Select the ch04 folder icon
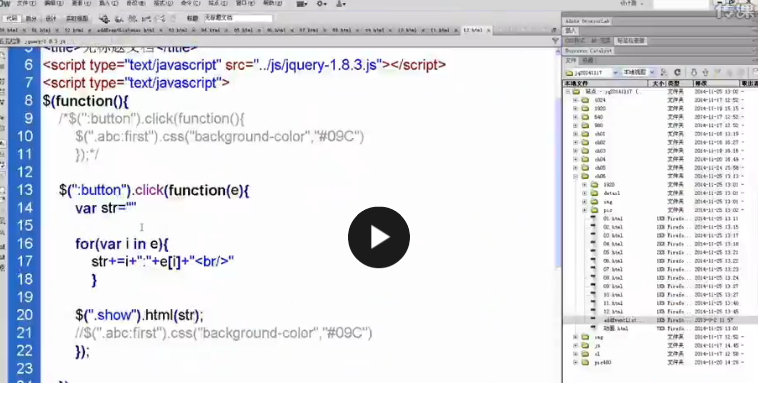The height and width of the screenshot is (406, 758). click(585, 160)
